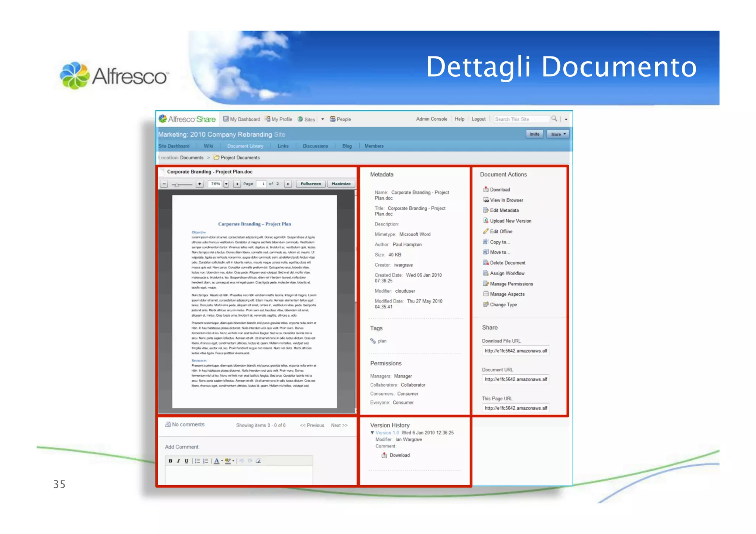Open My Profile
Screen dimensions: 756x534
pos(278,119)
